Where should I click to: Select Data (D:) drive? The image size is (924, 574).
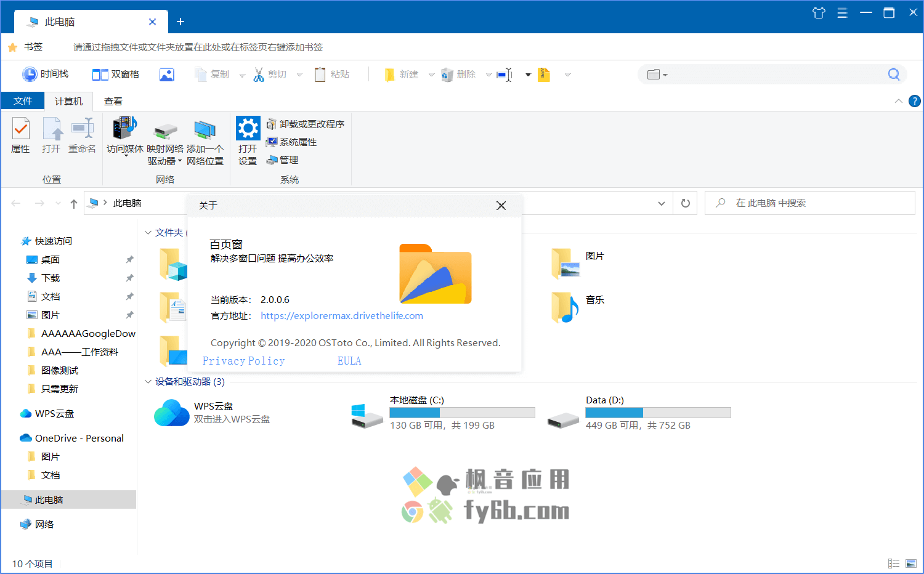[x=638, y=413]
